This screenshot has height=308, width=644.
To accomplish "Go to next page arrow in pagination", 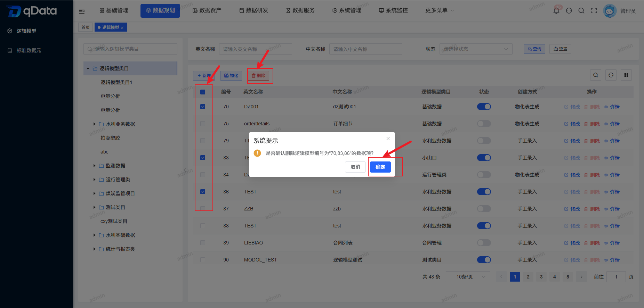I will point(581,277).
